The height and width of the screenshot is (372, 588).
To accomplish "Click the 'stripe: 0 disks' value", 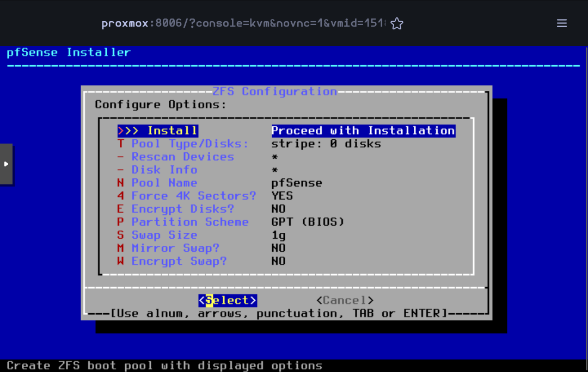I will 326,144.
